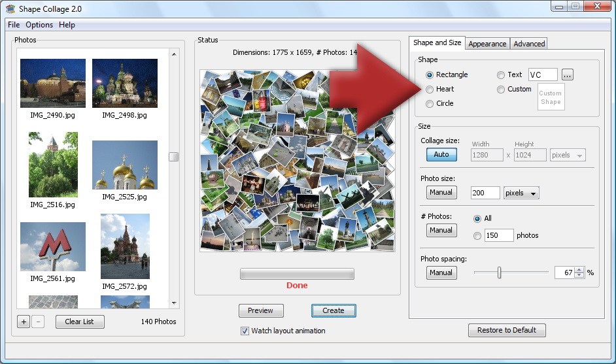Click the photo spacing percent field 67
616x364 pixels.
tap(564, 273)
